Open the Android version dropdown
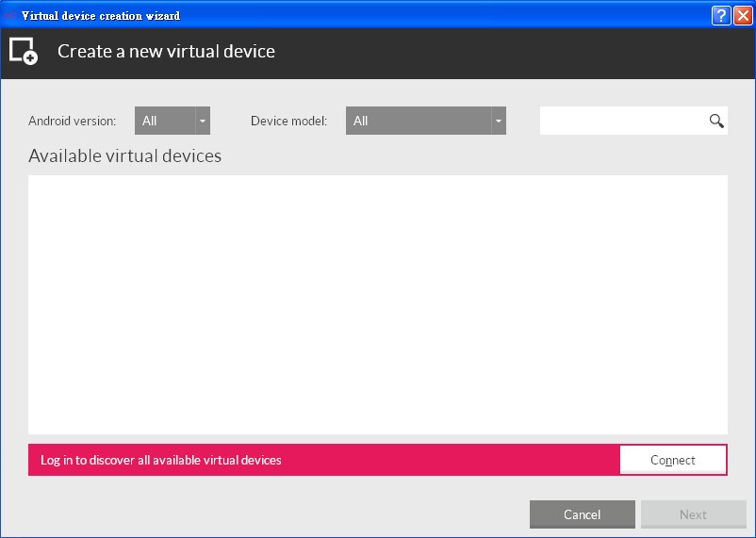Viewport: 756px width, 538px height. [x=165, y=121]
